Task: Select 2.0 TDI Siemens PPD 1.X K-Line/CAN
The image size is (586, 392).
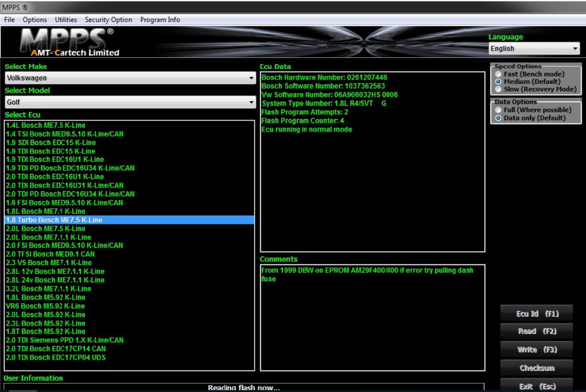Action: pos(130,340)
